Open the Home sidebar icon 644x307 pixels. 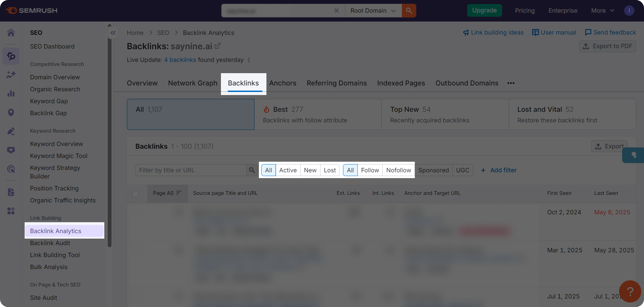click(x=11, y=33)
